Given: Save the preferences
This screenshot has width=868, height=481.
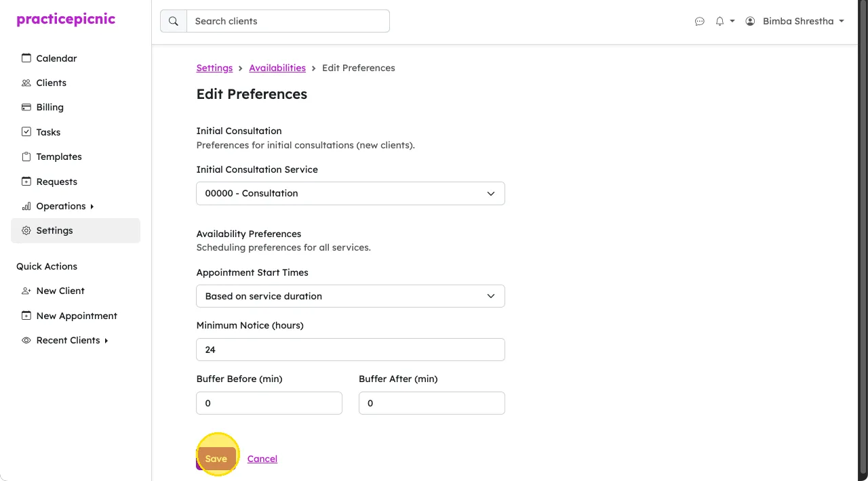Looking at the screenshot, I should 216,459.
